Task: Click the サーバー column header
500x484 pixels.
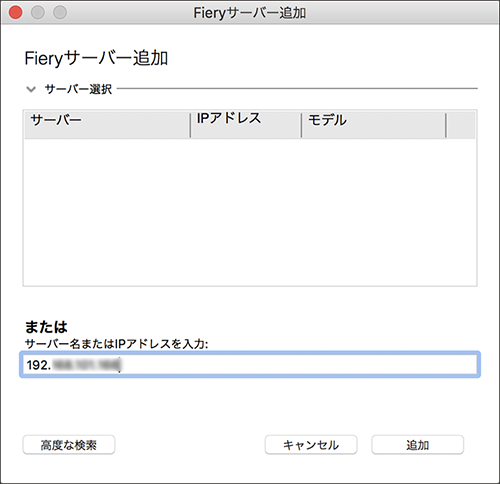Action: (107, 125)
